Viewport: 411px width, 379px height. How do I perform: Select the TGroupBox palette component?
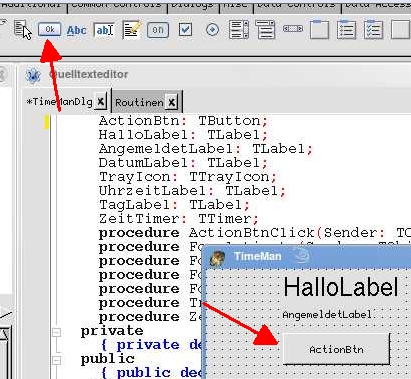point(319,30)
